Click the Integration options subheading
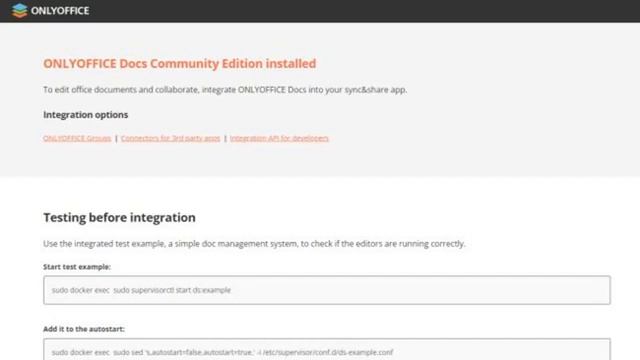 pyautogui.click(x=86, y=115)
